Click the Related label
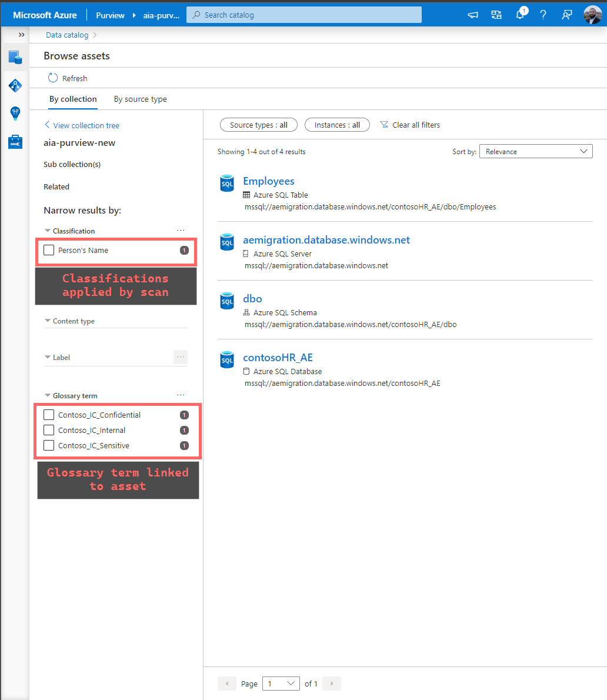This screenshot has height=700, width=607. (x=56, y=186)
